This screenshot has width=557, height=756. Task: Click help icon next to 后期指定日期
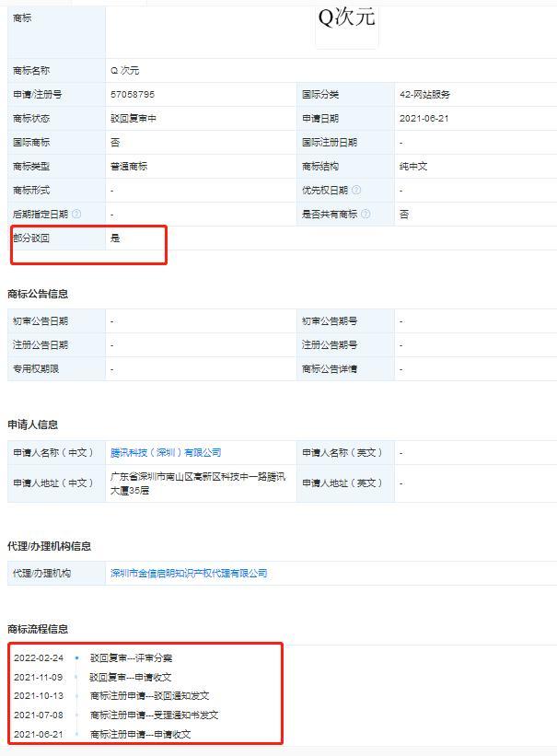tap(76, 214)
